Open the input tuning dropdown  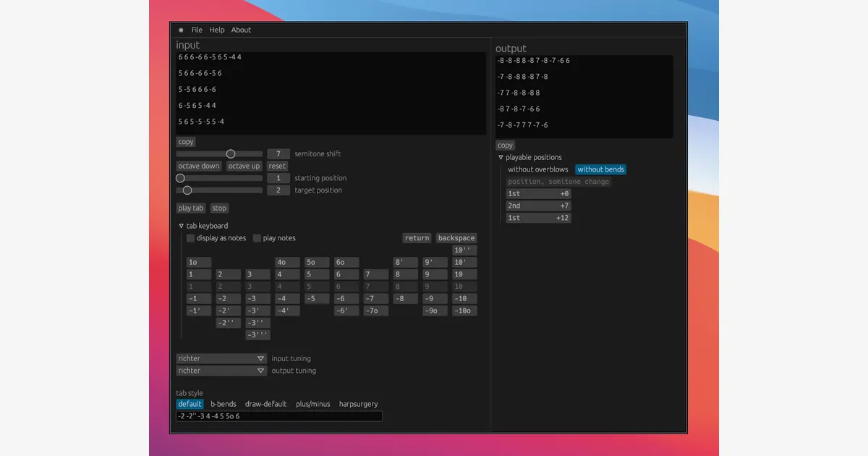[222, 359]
